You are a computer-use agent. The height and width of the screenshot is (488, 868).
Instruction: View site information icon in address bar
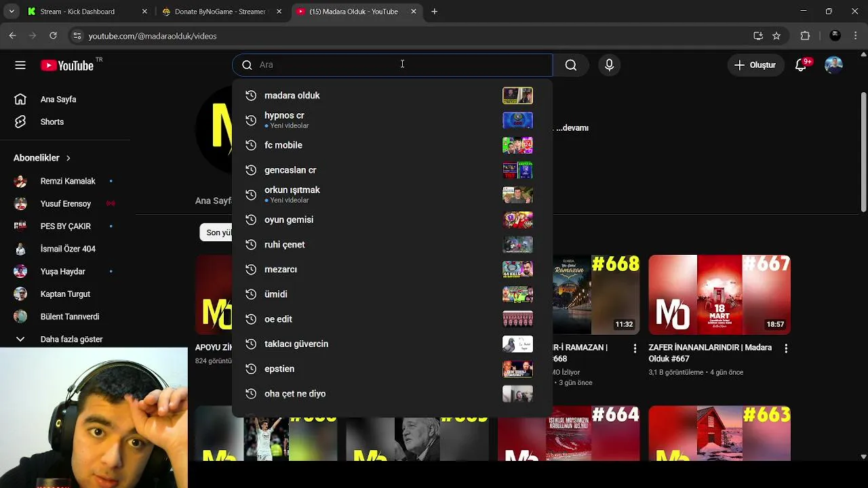pos(77,36)
